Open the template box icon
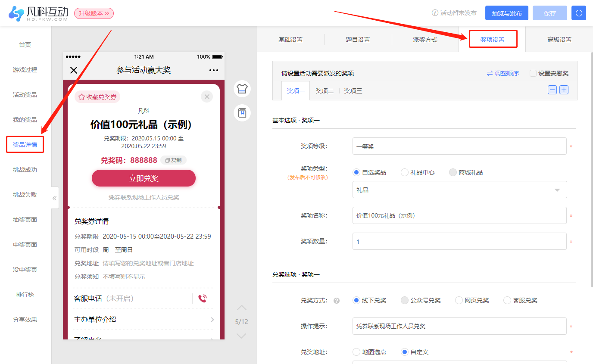Viewport: 593px width, 364px height. coord(242,113)
